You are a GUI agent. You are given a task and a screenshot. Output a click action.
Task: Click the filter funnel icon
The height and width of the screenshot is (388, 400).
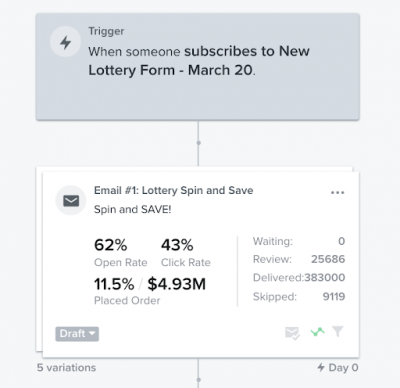[x=338, y=332]
